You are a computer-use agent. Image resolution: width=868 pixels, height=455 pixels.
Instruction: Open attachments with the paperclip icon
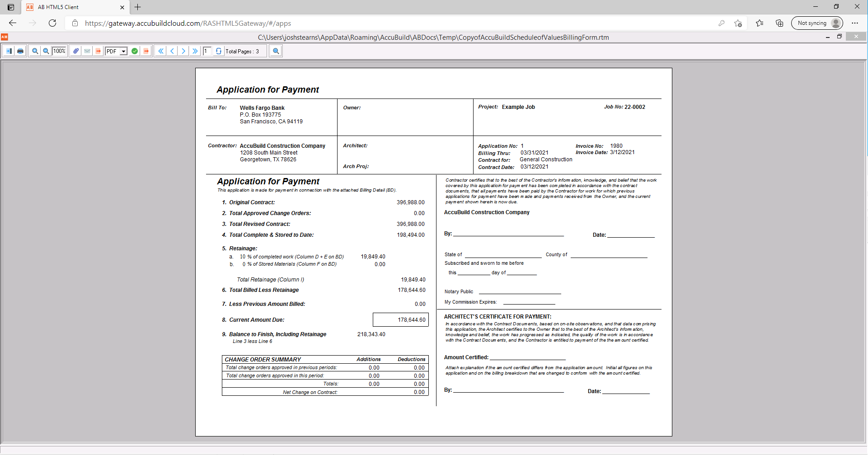(x=75, y=51)
